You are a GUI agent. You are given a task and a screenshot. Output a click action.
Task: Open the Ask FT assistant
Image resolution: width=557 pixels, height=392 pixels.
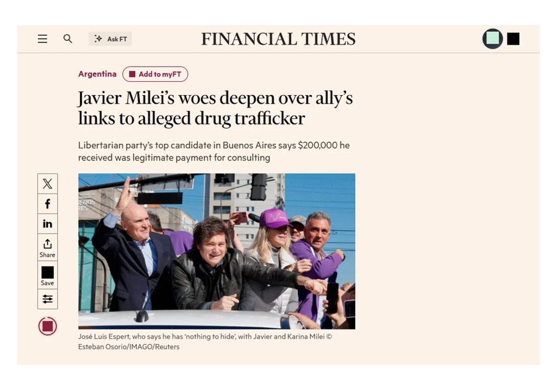click(x=110, y=39)
